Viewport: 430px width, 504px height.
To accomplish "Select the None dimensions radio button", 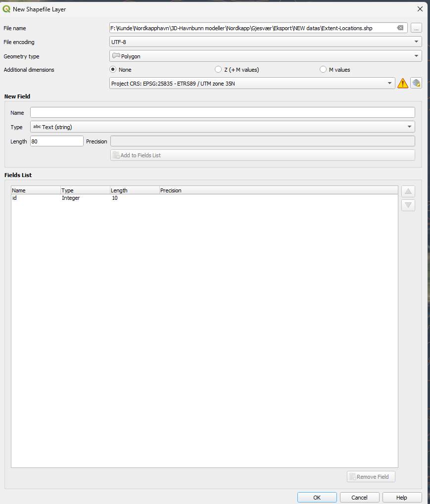I will pos(113,70).
